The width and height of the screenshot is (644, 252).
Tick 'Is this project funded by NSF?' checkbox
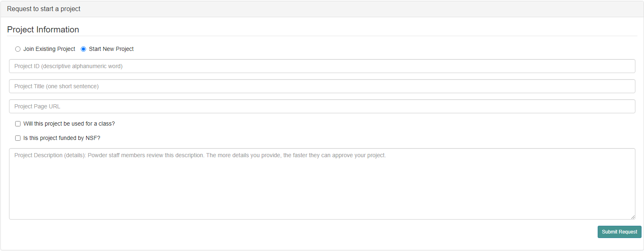coord(18,138)
